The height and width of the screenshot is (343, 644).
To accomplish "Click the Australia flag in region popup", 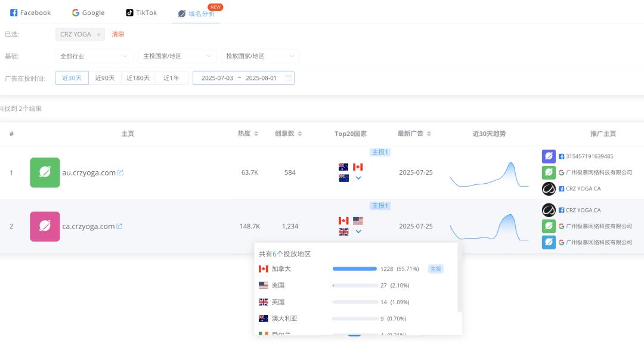I will pos(264,319).
